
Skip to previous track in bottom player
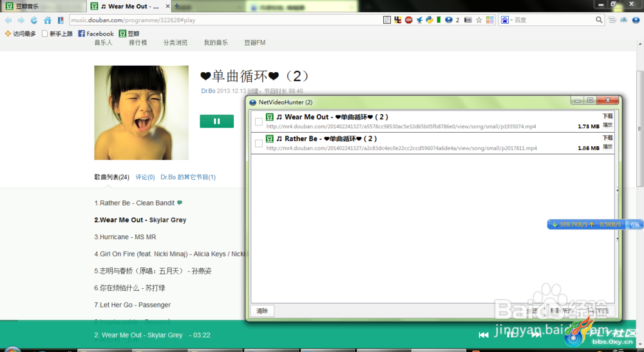484,335
